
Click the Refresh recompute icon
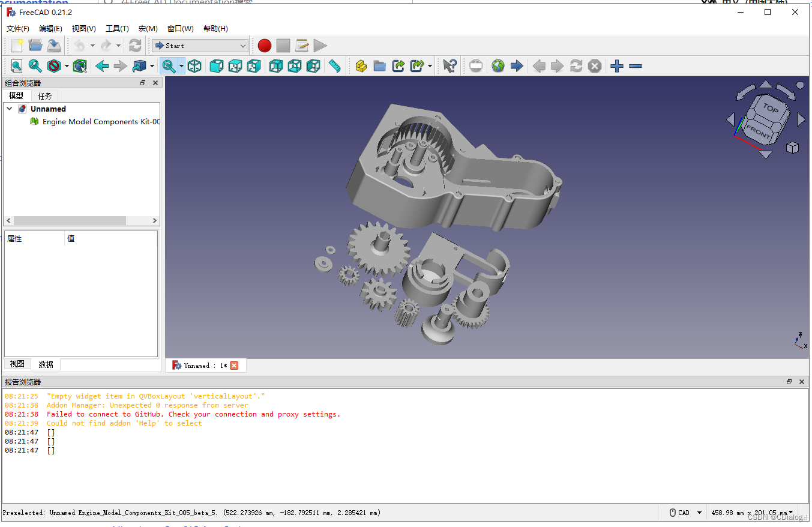click(x=136, y=46)
